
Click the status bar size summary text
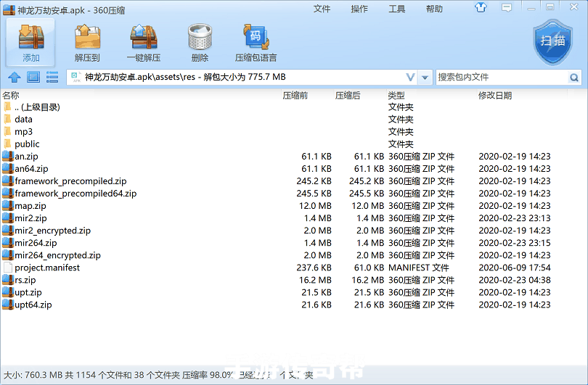[x=158, y=375]
